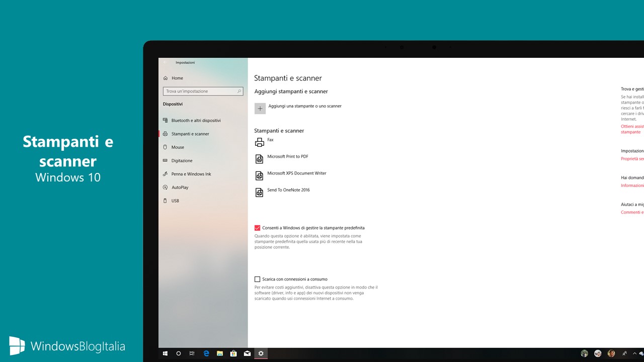Open the Windows Start menu

tap(165, 353)
